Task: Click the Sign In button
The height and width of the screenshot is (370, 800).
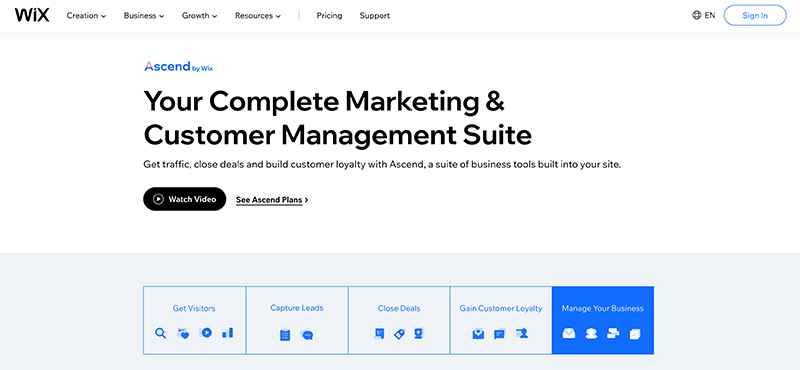Action: [755, 15]
